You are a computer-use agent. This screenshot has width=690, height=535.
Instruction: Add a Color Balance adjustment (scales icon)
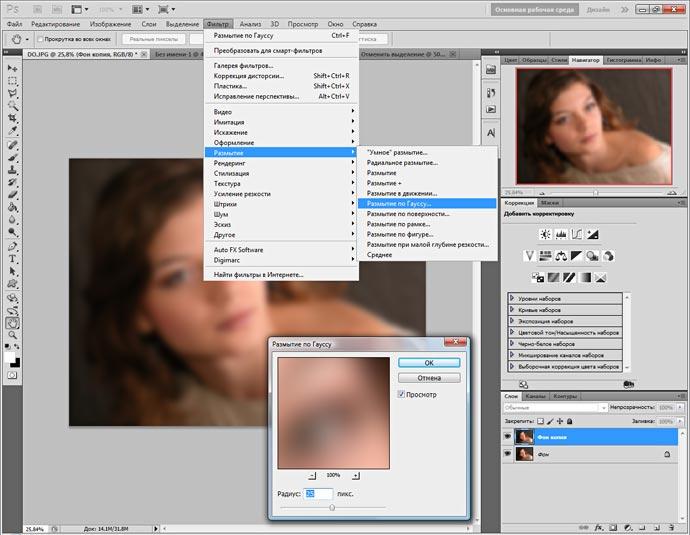point(561,256)
